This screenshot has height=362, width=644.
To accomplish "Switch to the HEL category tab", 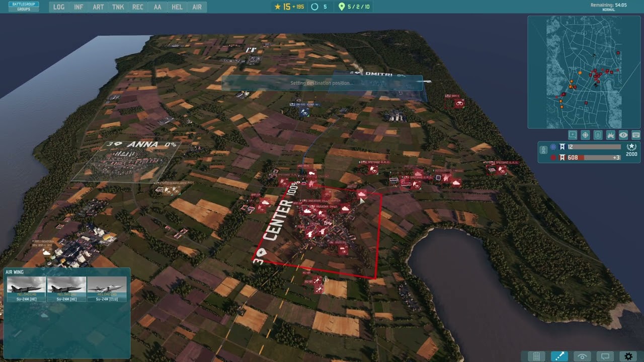I will tap(177, 7).
